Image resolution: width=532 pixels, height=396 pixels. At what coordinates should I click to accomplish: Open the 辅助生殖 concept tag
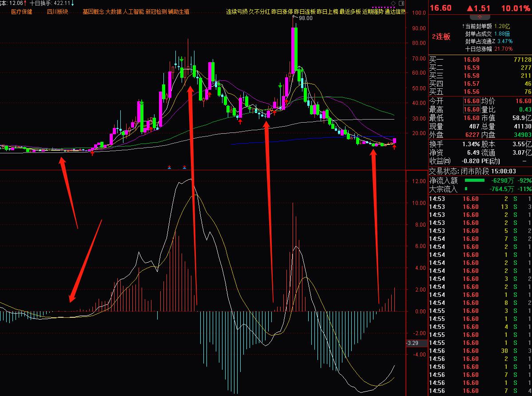pyautogui.click(x=179, y=12)
